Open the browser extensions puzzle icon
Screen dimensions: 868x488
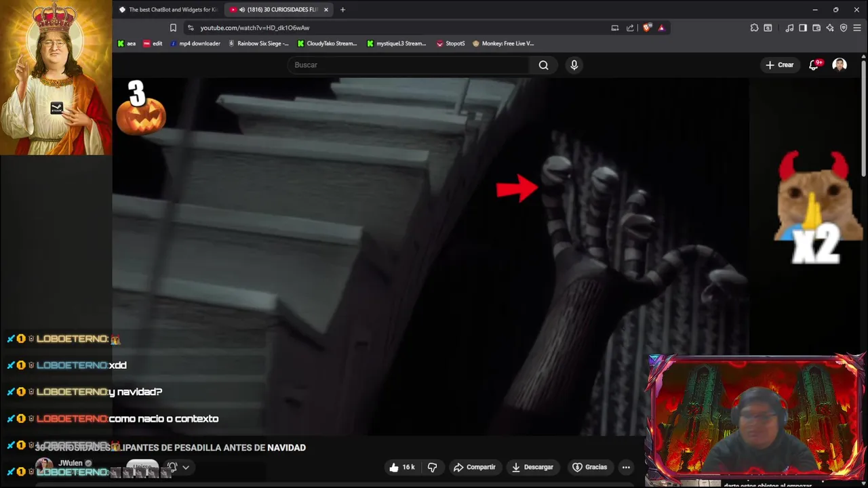754,28
